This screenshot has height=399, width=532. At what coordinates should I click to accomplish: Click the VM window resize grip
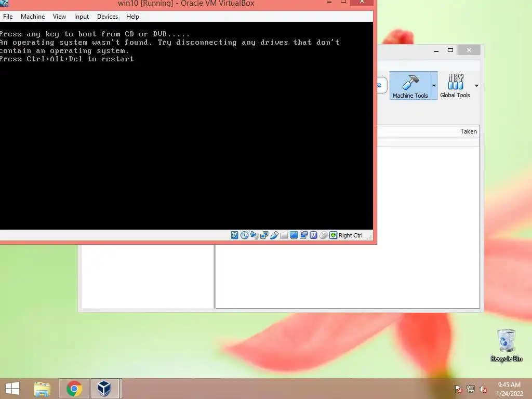(369, 237)
